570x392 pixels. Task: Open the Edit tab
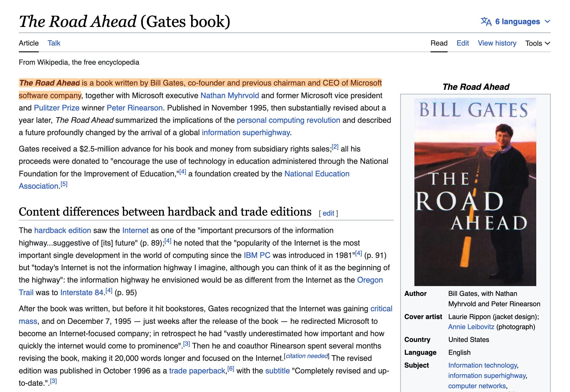[x=462, y=43]
